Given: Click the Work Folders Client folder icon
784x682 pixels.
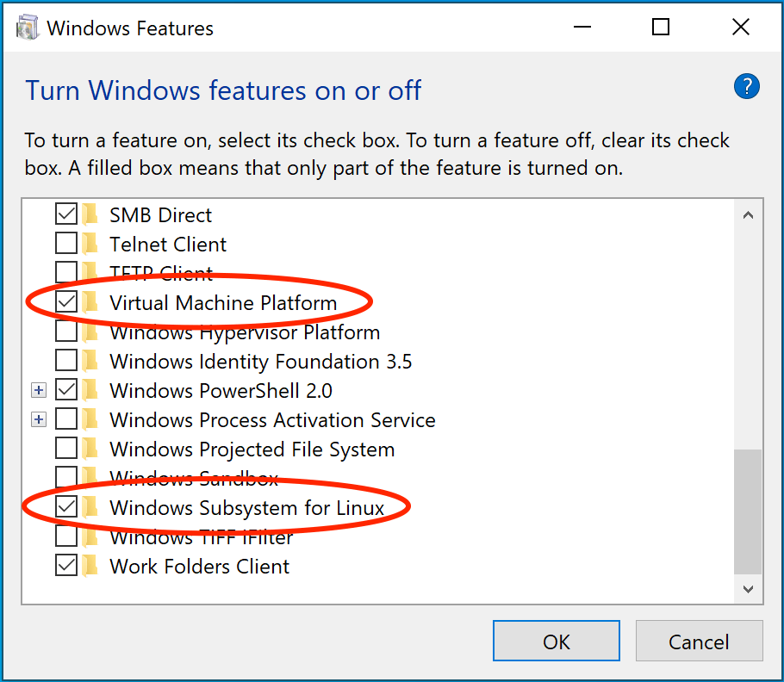Looking at the screenshot, I should point(91,566).
